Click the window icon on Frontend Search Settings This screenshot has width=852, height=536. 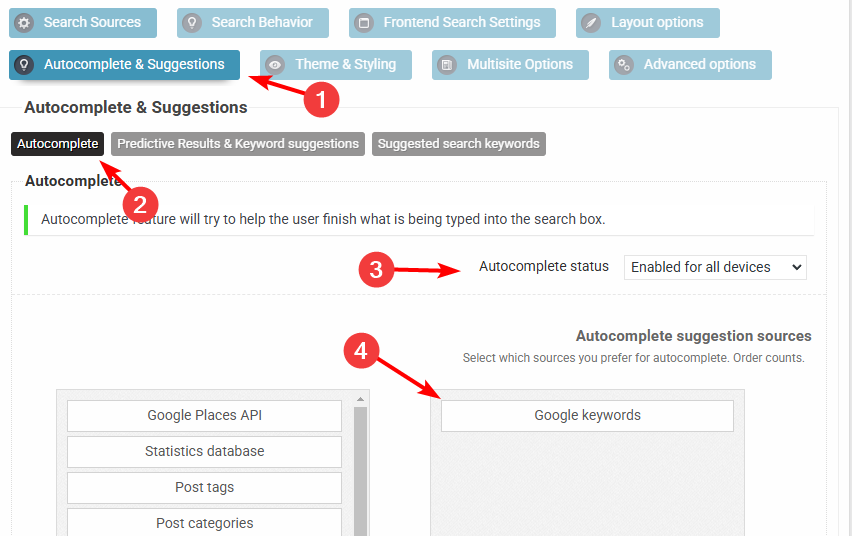364,22
